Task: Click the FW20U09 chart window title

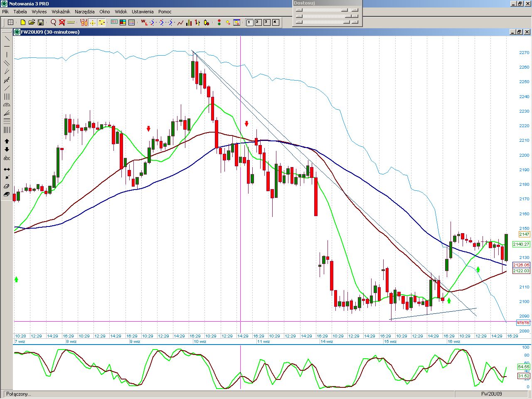Action: click(50, 32)
